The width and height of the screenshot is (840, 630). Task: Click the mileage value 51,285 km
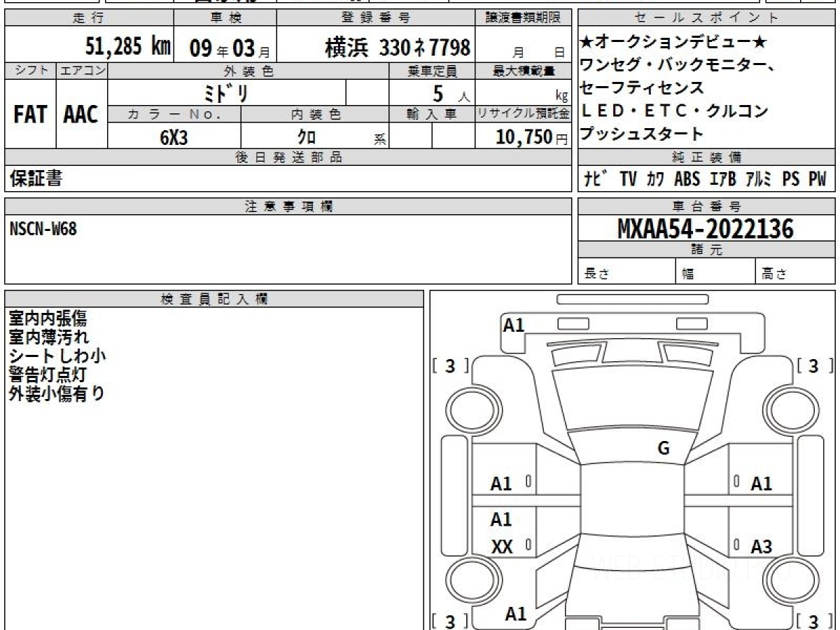click(x=128, y=47)
